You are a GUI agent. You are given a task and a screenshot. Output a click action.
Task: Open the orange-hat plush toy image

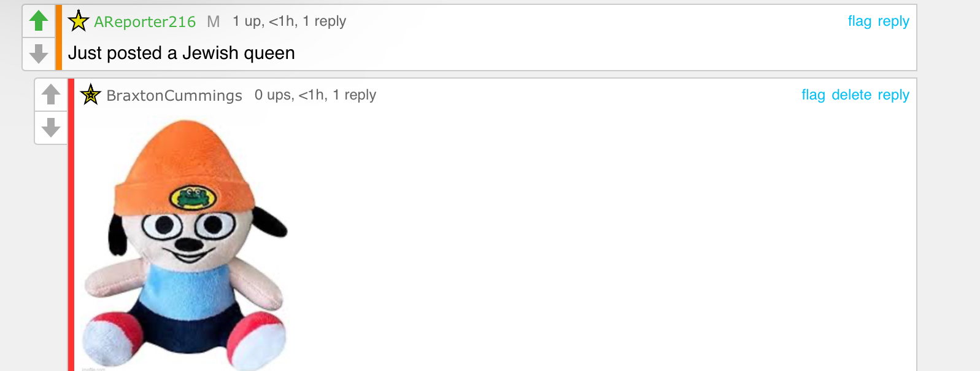tap(185, 244)
